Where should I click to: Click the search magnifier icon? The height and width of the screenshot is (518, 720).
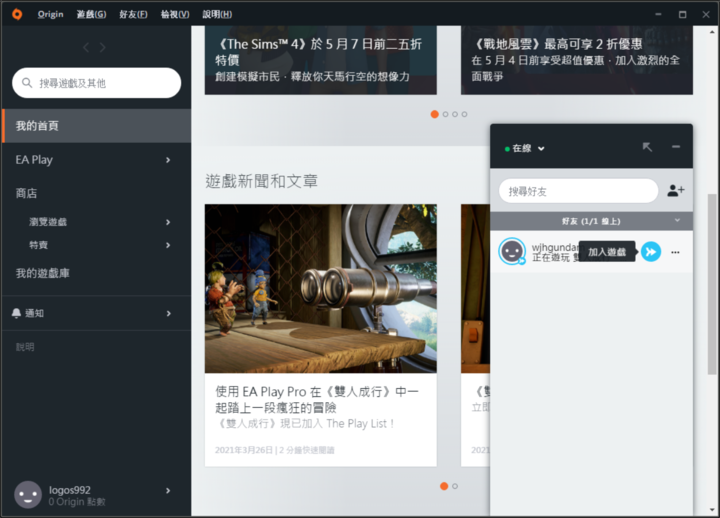27,83
